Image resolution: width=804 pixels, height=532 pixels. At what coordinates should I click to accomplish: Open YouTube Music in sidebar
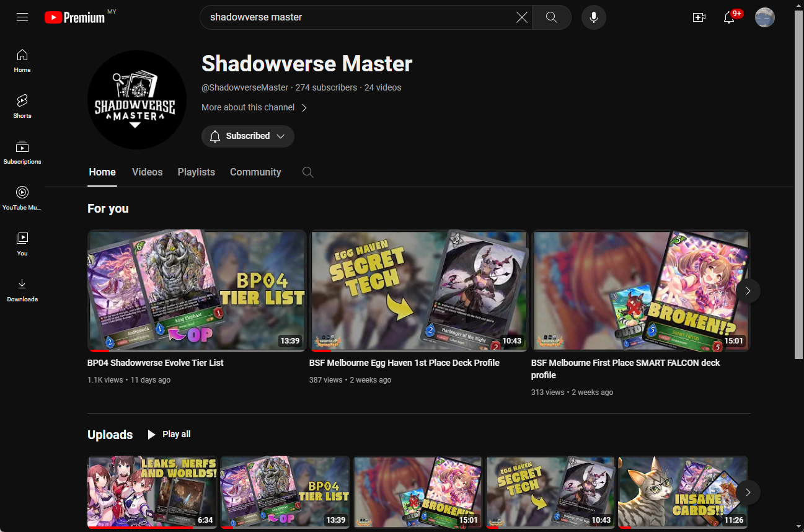22,198
